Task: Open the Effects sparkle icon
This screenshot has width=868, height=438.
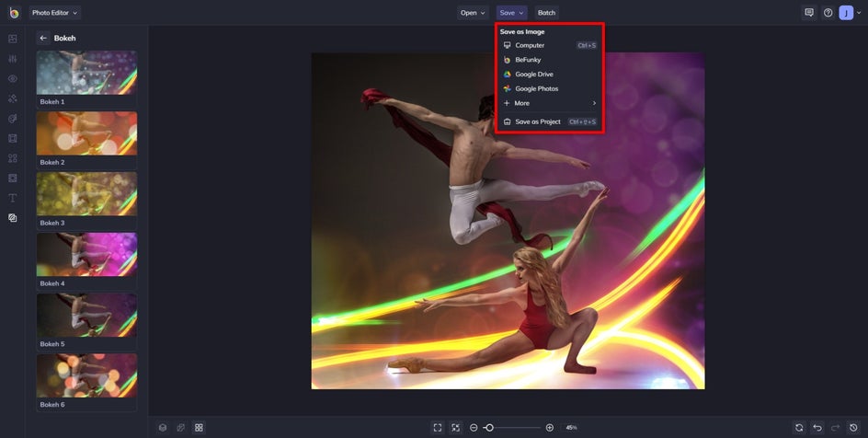Action: pos(12,98)
